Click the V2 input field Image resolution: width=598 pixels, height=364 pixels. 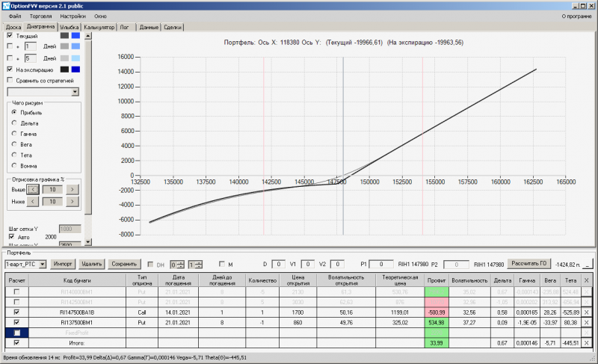point(337,264)
